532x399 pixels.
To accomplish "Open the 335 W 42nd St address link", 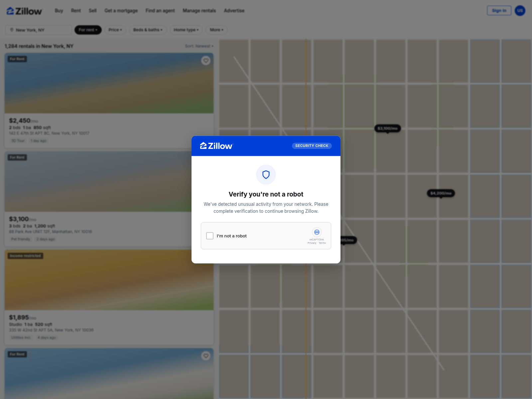I will click(x=51, y=330).
